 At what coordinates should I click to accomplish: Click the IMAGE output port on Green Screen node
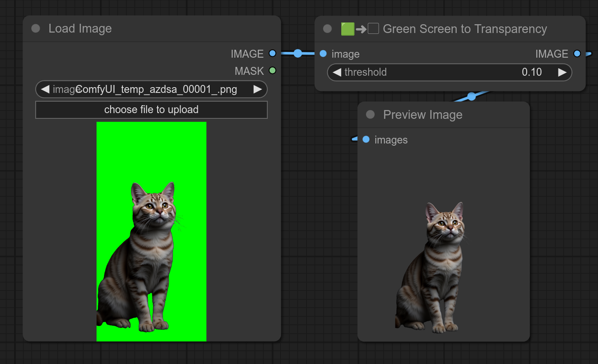click(x=577, y=53)
